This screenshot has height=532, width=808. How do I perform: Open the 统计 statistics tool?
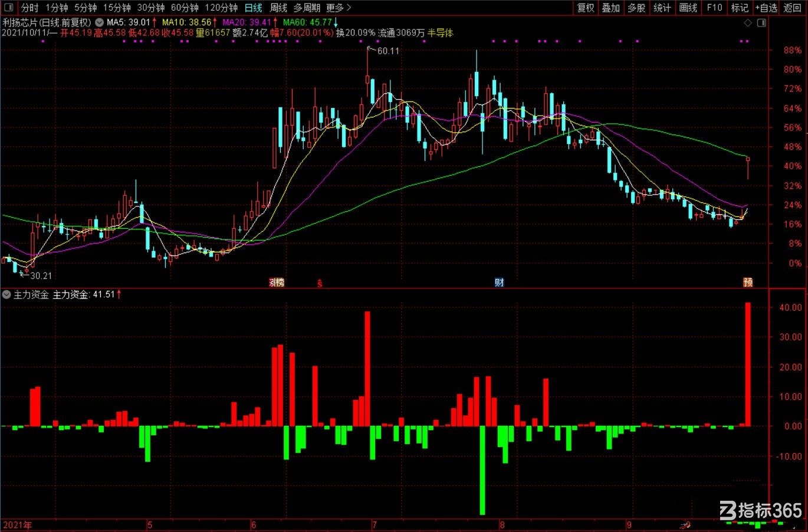click(662, 8)
